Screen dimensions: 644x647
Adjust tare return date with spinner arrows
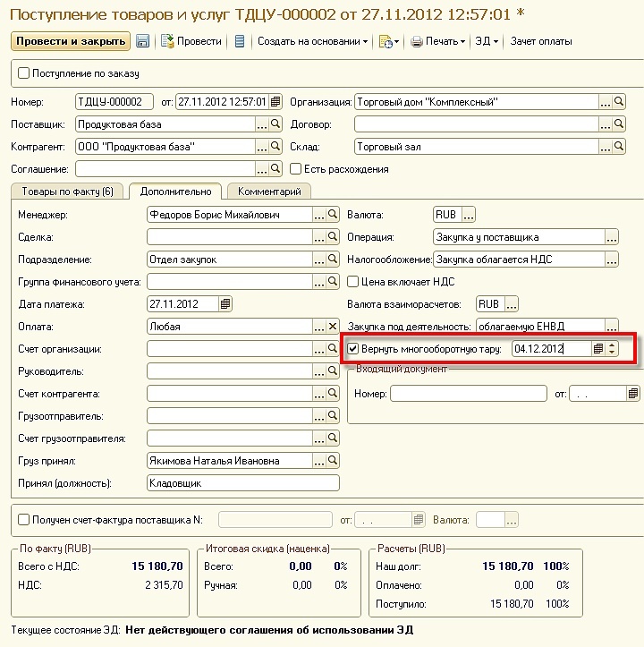coord(612,349)
